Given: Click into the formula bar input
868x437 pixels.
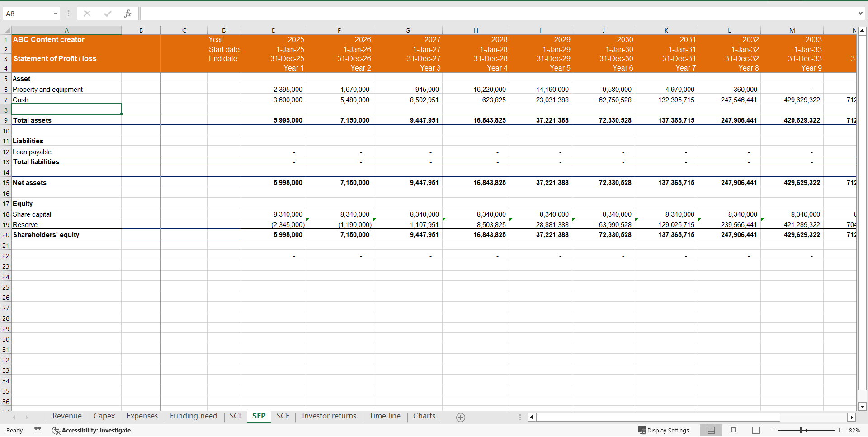Looking at the screenshot, I should tap(497, 14).
